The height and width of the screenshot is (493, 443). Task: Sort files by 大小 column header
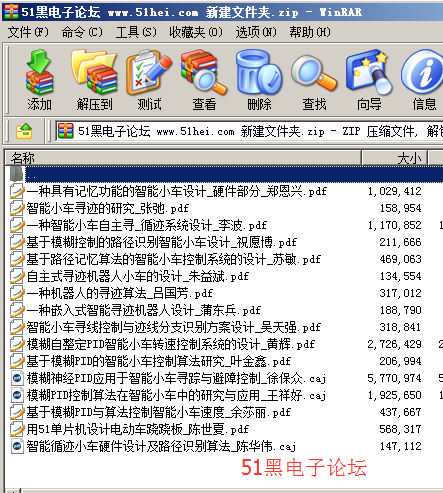(395, 158)
